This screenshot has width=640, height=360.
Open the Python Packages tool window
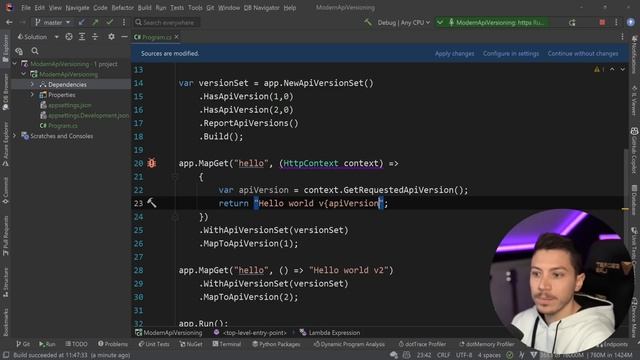276,344
